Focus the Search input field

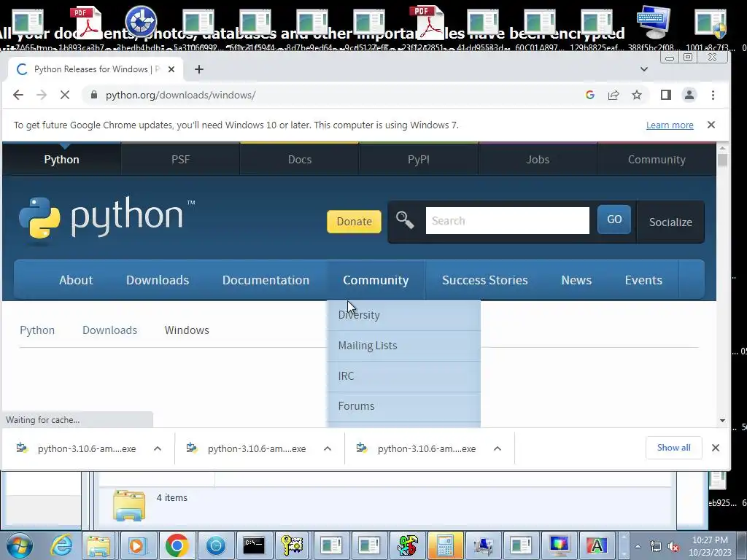[x=508, y=220]
